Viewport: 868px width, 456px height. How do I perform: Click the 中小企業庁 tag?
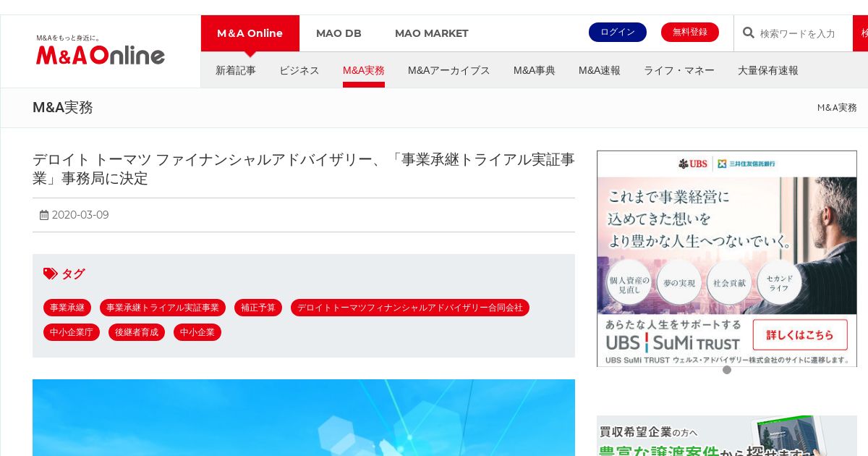pos(72,332)
